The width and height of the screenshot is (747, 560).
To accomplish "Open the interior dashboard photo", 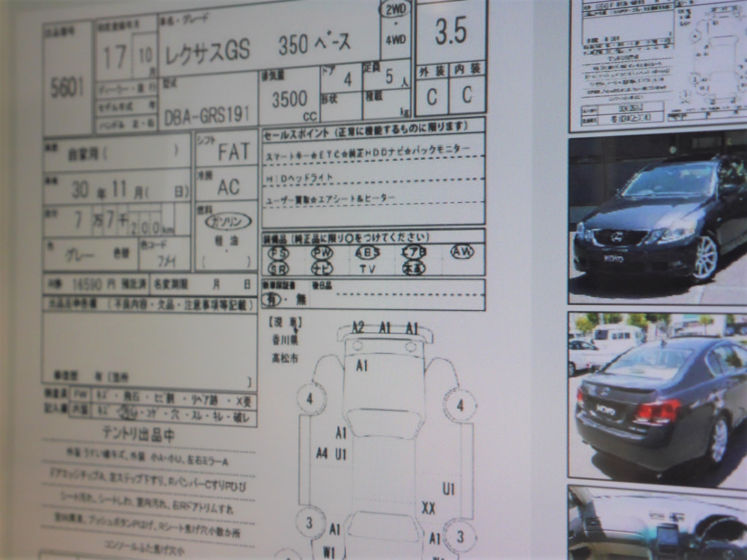I will click(658, 523).
